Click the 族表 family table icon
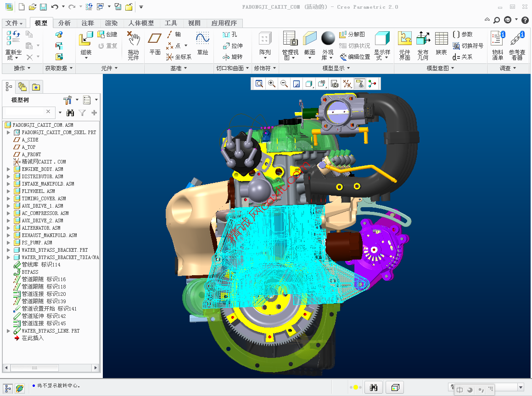 (x=441, y=44)
